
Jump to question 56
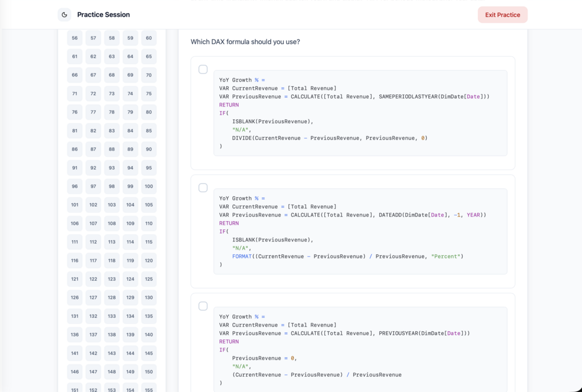coord(75,38)
